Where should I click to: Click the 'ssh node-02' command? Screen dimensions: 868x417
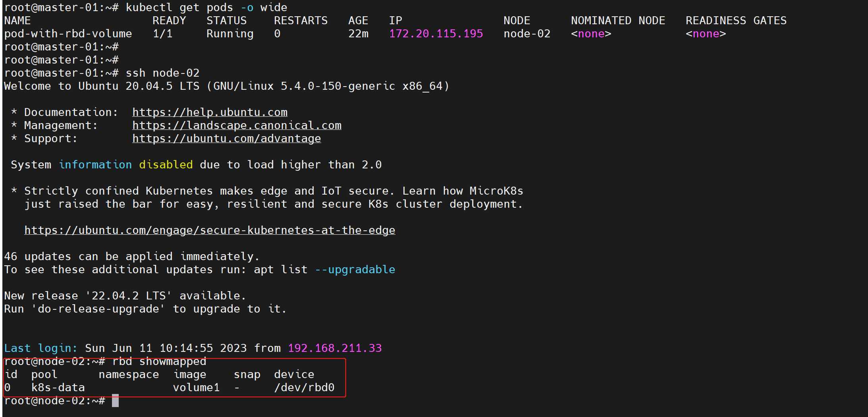[x=162, y=73]
